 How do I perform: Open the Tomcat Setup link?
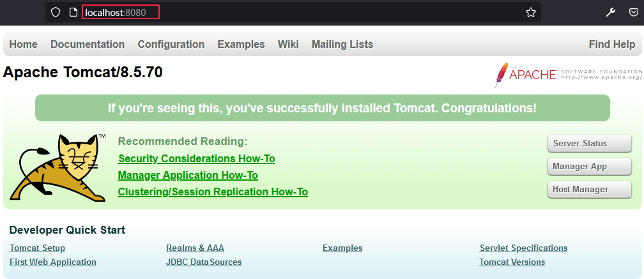tap(37, 248)
